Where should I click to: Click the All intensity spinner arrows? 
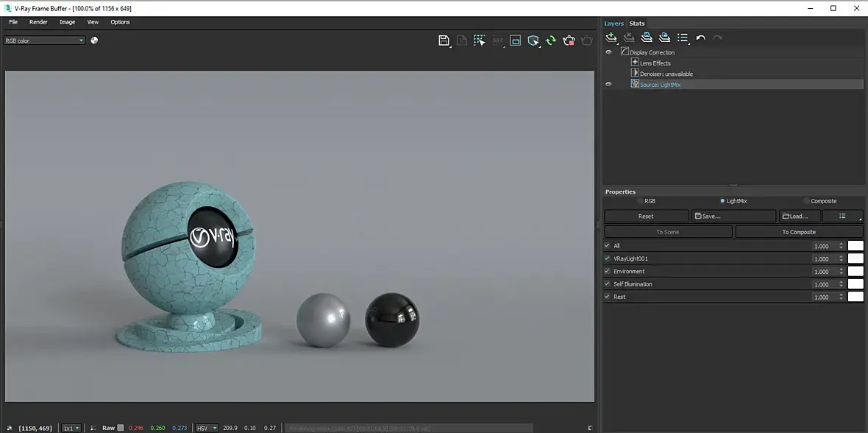tap(842, 246)
